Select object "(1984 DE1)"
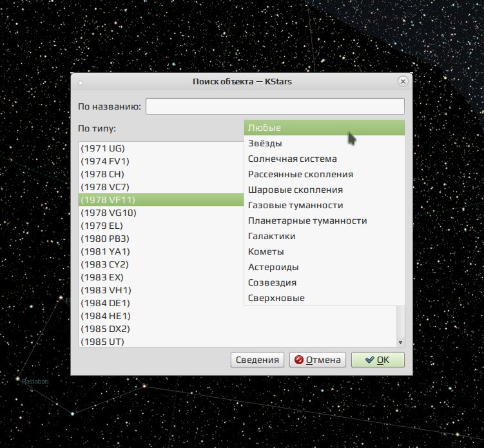This screenshot has width=484, height=448. point(161,303)
